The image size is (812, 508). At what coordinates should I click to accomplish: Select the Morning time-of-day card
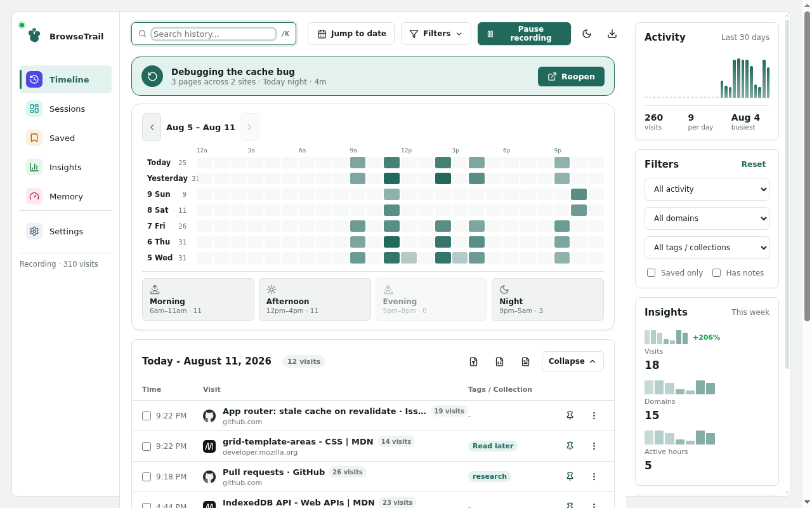tap(198, 299)
